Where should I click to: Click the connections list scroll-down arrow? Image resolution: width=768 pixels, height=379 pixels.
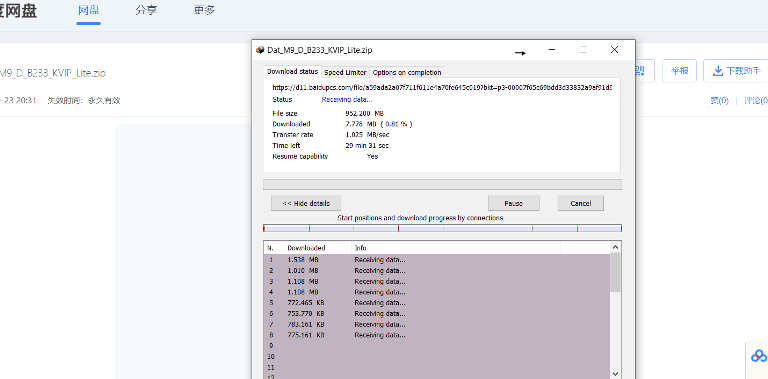tap(616, 373)
